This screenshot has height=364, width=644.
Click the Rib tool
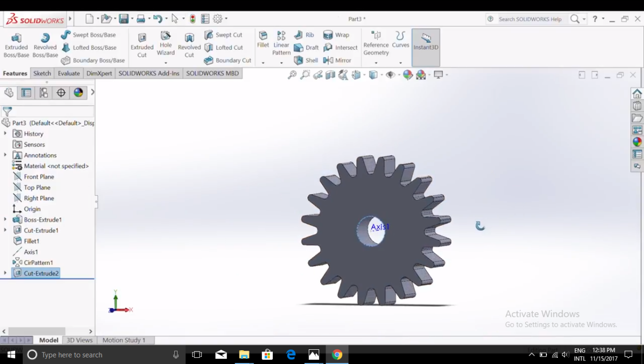point(304,35)
